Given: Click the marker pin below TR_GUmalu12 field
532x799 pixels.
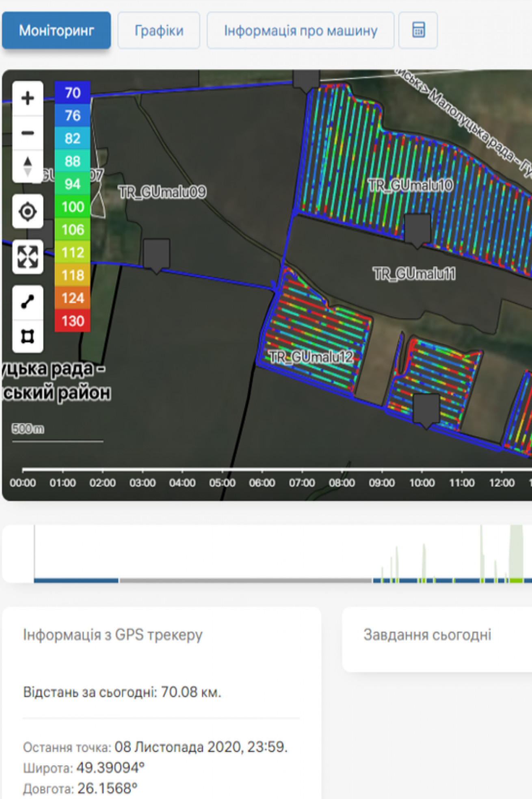Looking at the screenshot, I should pyautogui.click(x=426, y=410).
